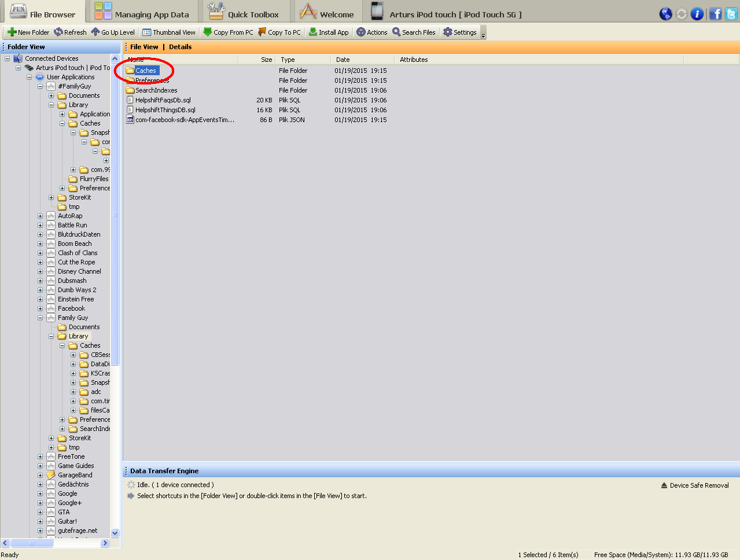Viewport: 740px width, 560px height.
Task: Open Settings from the toolbar
Action: pyautogui.click(x=460, y=32)
